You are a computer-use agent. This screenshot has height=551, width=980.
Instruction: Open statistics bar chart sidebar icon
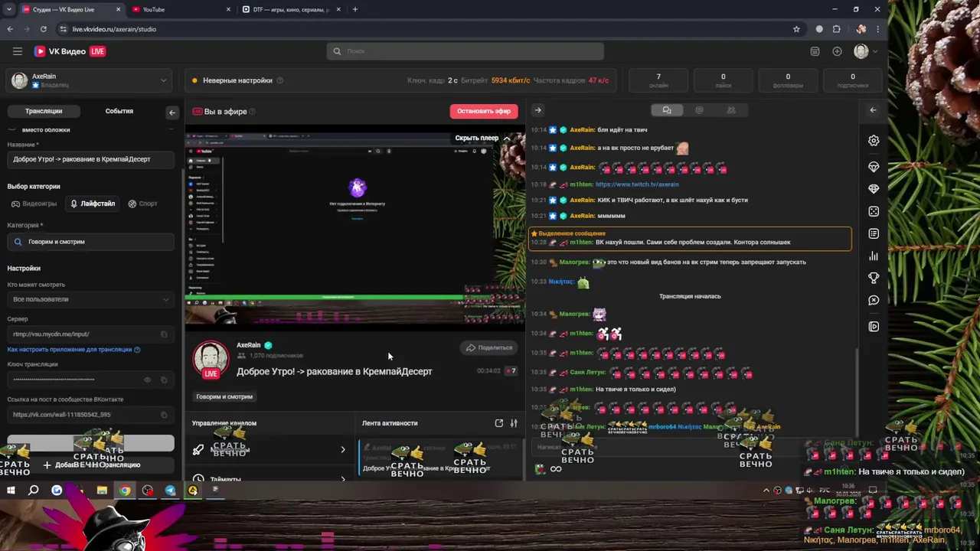tap(874, 256)
